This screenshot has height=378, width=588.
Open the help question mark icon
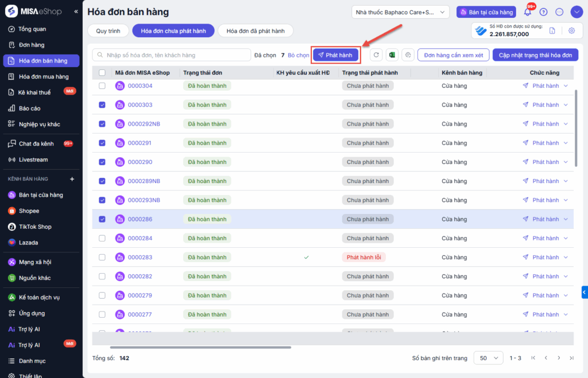point(544,12)
